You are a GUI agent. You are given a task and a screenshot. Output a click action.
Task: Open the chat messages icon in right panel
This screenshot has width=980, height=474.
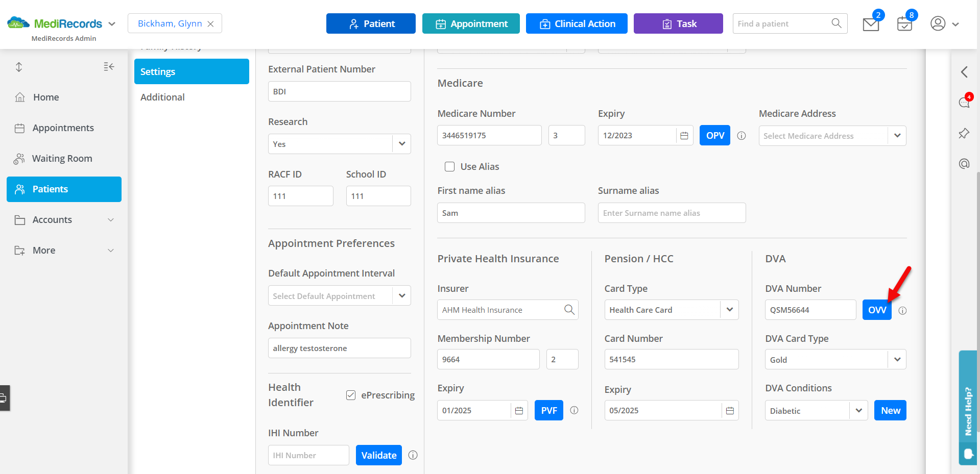click(x=964, y=102)
